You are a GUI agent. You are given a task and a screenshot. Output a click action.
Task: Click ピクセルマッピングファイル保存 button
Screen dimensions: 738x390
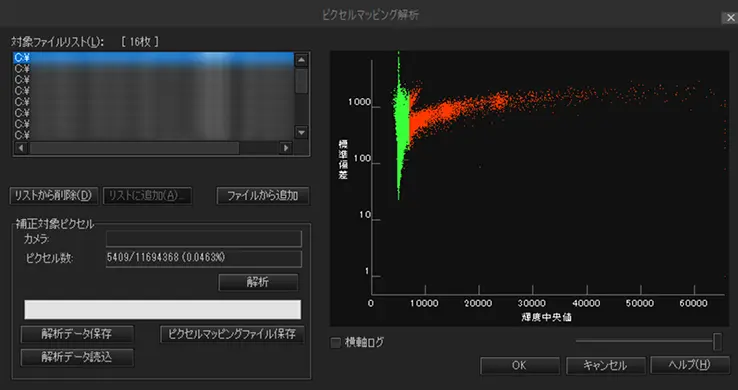232,334
